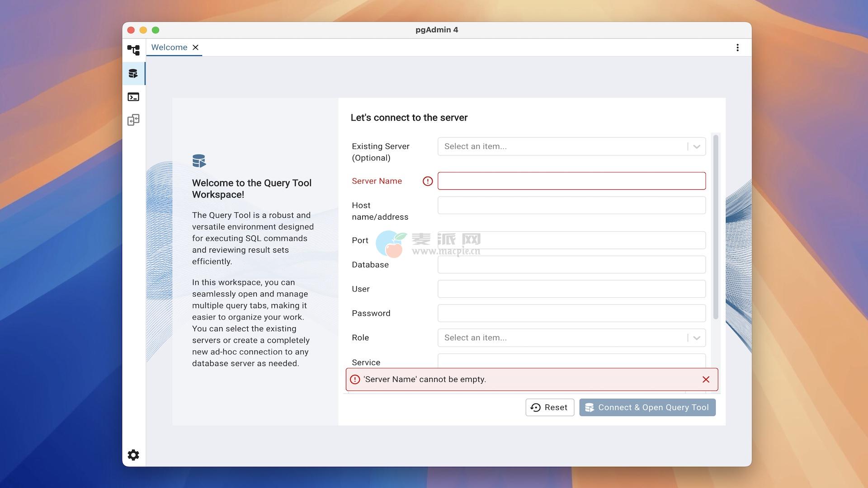
Task: Click the Query Tool logo above welcome text
Action: (x=199, y=161)
